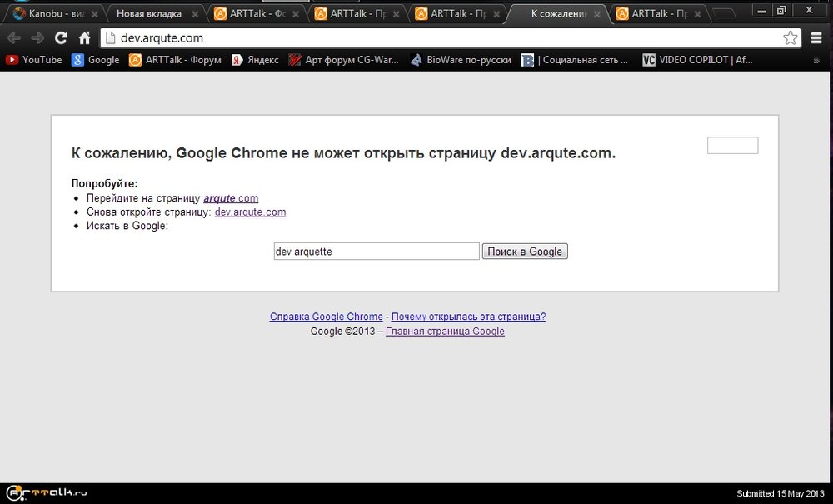Go to Главная страница Google link
The width and height of the screenshot is (833, 504).
pos(445,332)
